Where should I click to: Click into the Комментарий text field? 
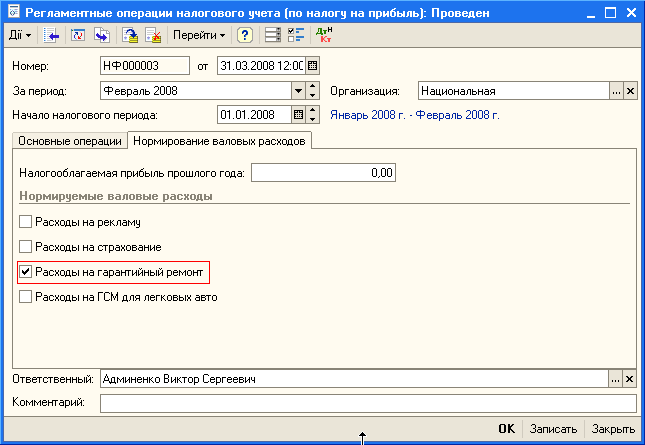[367, 403]
